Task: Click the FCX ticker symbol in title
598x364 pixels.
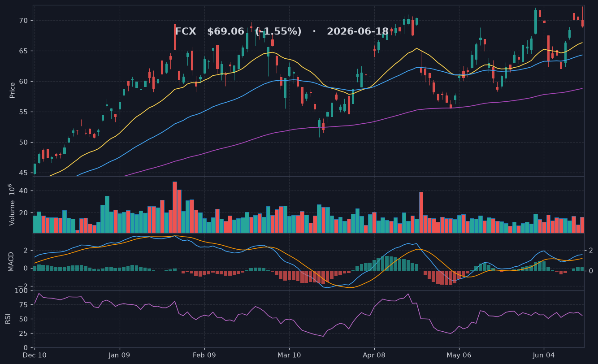Action: (x=186, y=31)
